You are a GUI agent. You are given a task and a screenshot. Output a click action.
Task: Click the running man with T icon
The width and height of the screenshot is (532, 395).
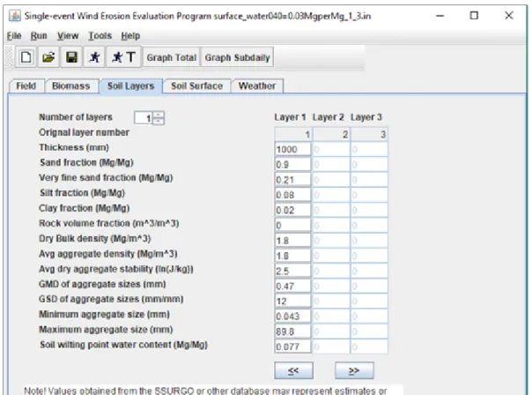pos(123,57)
